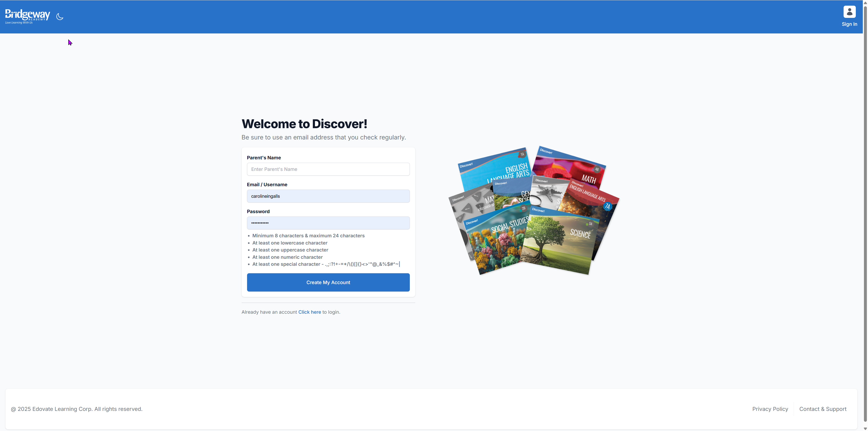Click the scrollbar up arrow
Viewport: 868px width, 431px height.
[865, 2]
